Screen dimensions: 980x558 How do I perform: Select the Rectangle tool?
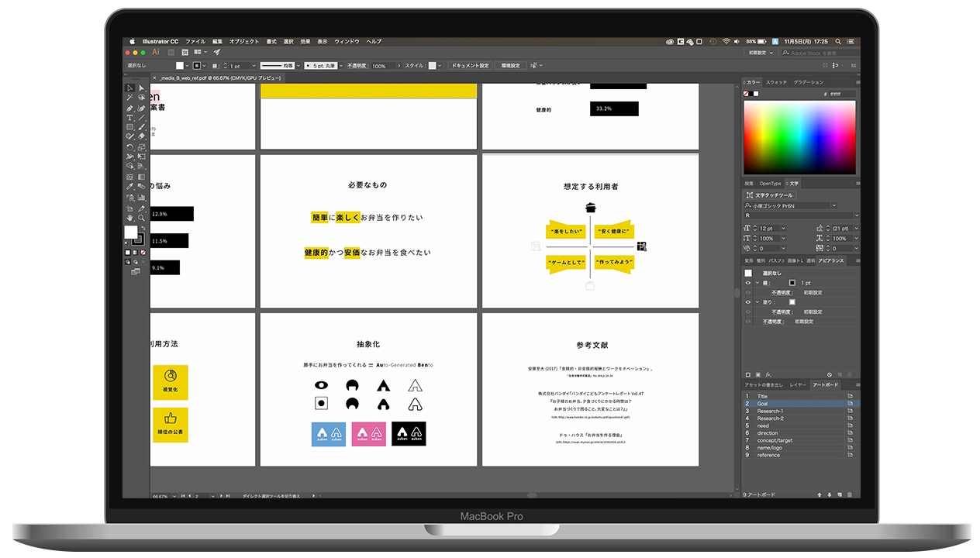130,126
